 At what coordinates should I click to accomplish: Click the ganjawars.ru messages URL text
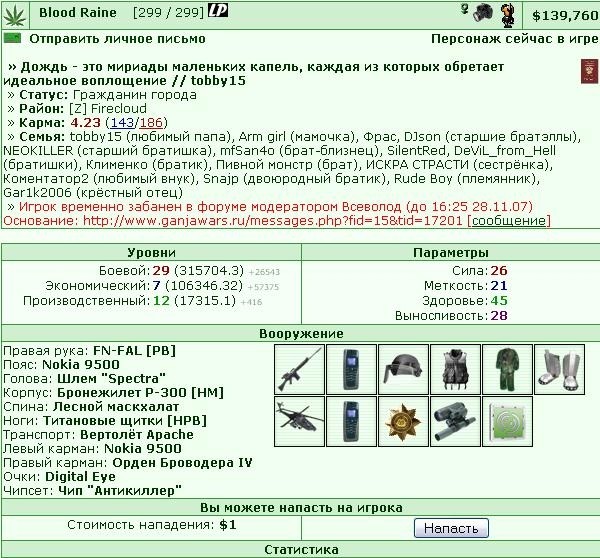point(272,220)
